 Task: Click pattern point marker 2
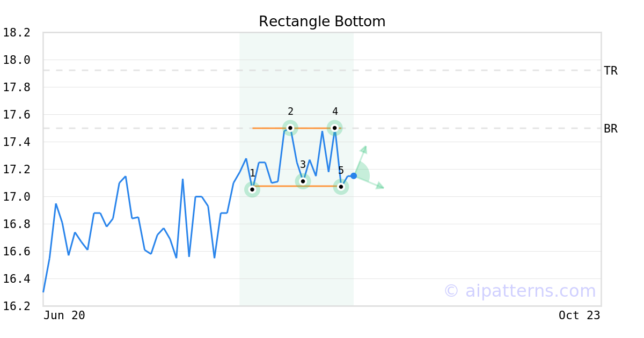(x=290, y=128)
